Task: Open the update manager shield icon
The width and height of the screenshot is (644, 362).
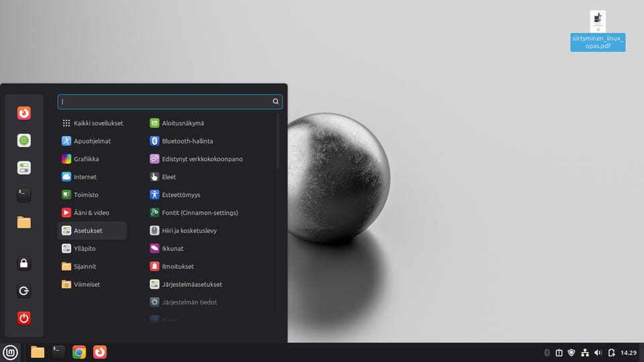Action: point(572,353)
